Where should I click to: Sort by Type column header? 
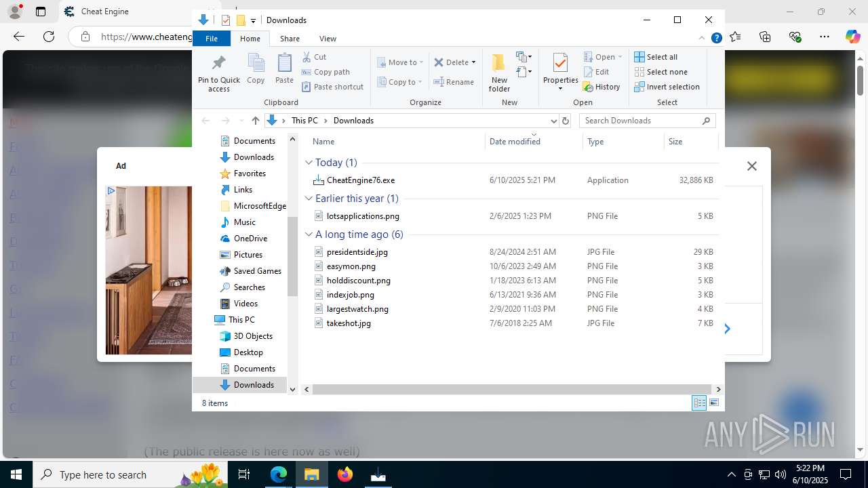(623, 142)
